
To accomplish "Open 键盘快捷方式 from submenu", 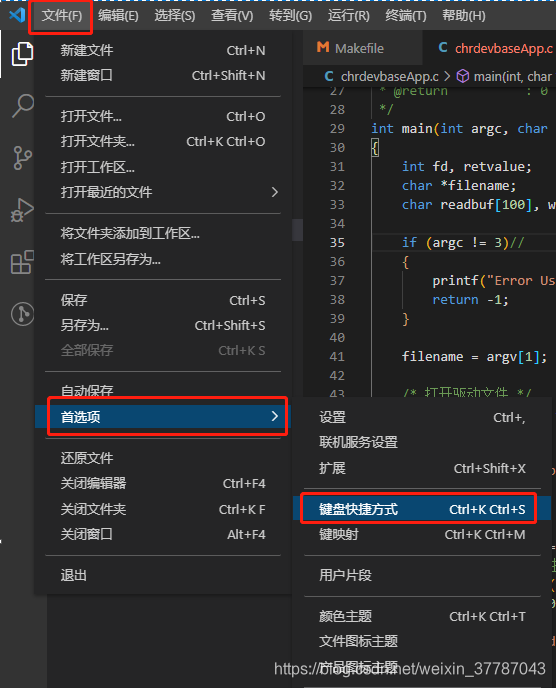I will pyautogui.click(x=422, y=509).
